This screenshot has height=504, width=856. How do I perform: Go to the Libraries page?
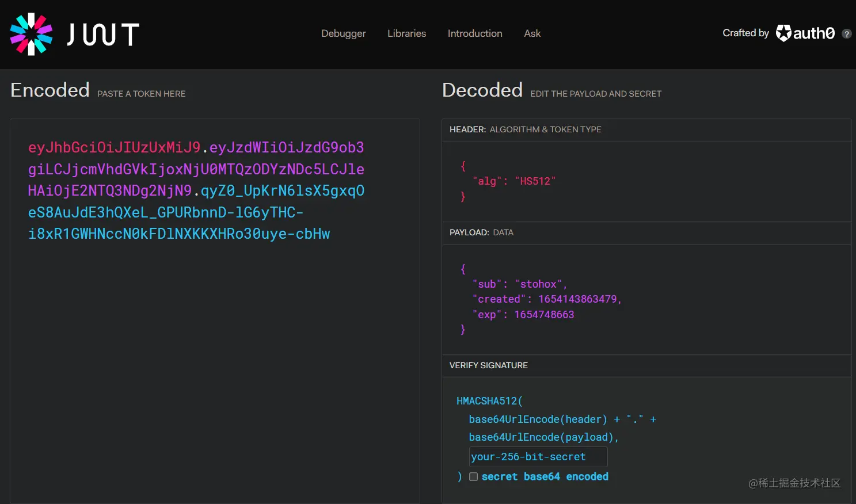(x=406, y=33)
